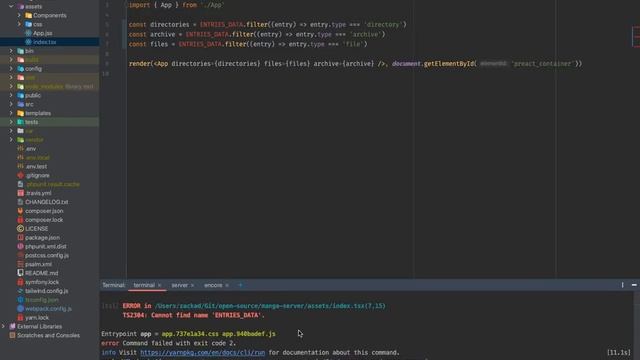The height and width of the screenshot is (360, 640).
Task: Switch to the encore terminal tab
Action: pyautogui.click(x=213, y=285)
